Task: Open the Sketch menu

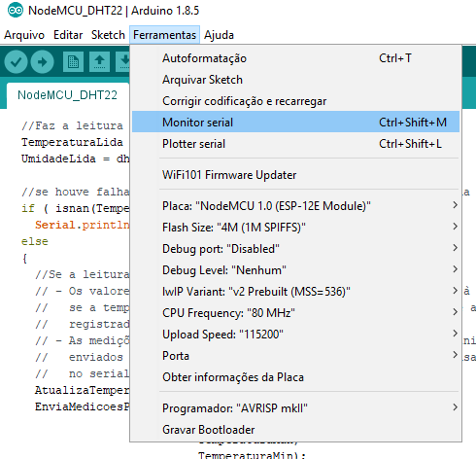Action: pyautogui.click(x=108, y=35)
